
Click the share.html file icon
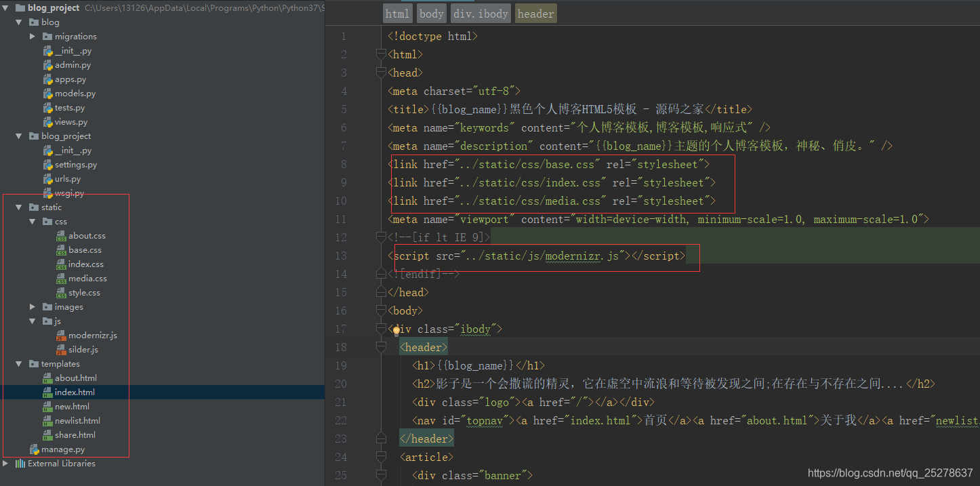(48, 435)
